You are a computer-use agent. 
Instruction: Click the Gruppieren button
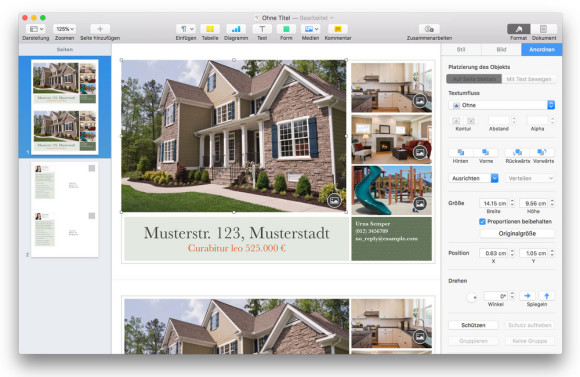pyautogui.click(x=473, y=341)
